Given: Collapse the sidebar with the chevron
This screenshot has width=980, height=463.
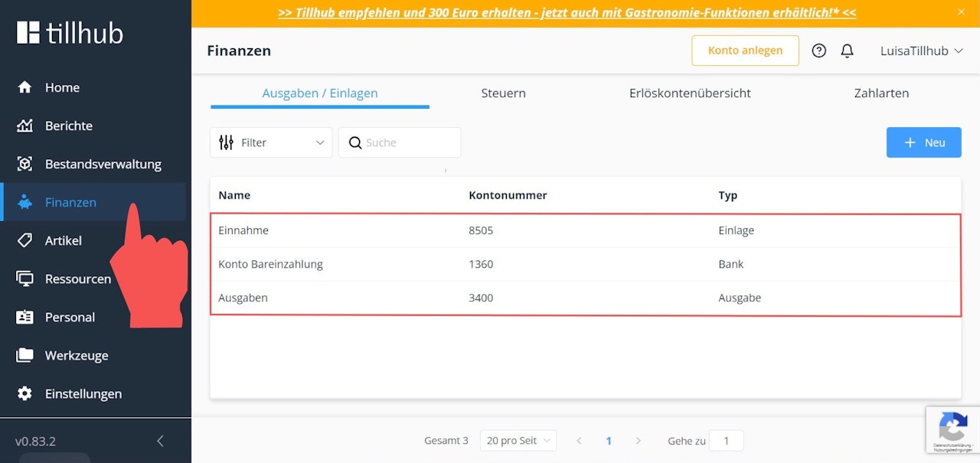Looking at the screenshot, I should coord(160,441).
